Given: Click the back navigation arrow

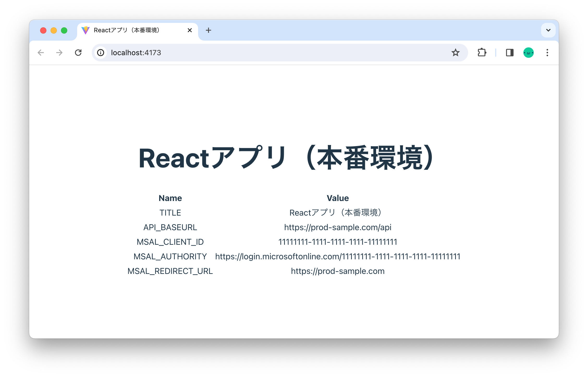Looking at the screenshot, I should pos(41,53).
